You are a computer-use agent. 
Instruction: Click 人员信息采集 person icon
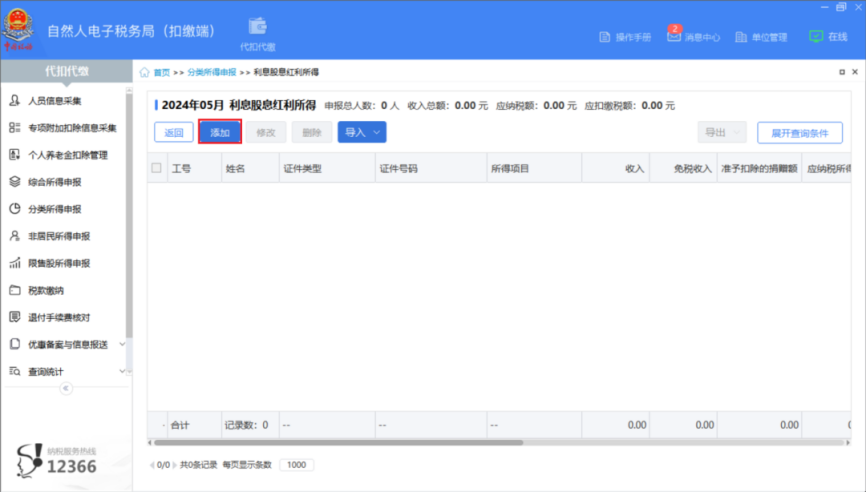click(15, 100)
